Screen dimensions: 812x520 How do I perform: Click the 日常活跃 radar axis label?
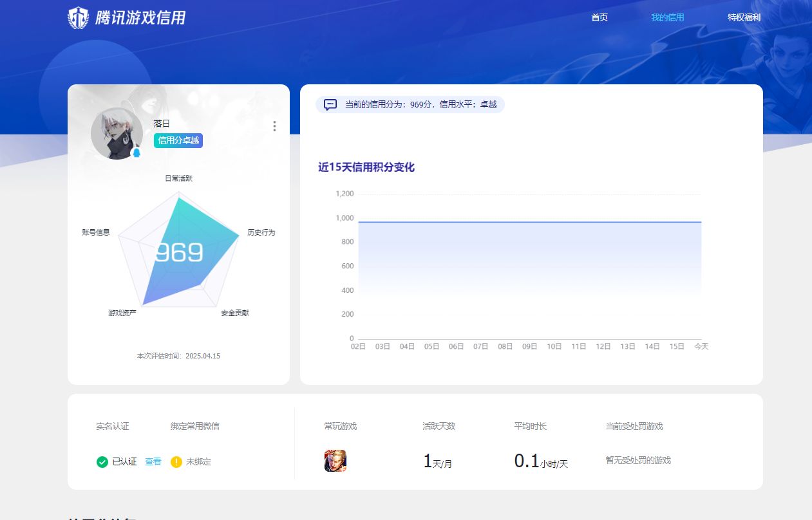(x=179, y=178)
